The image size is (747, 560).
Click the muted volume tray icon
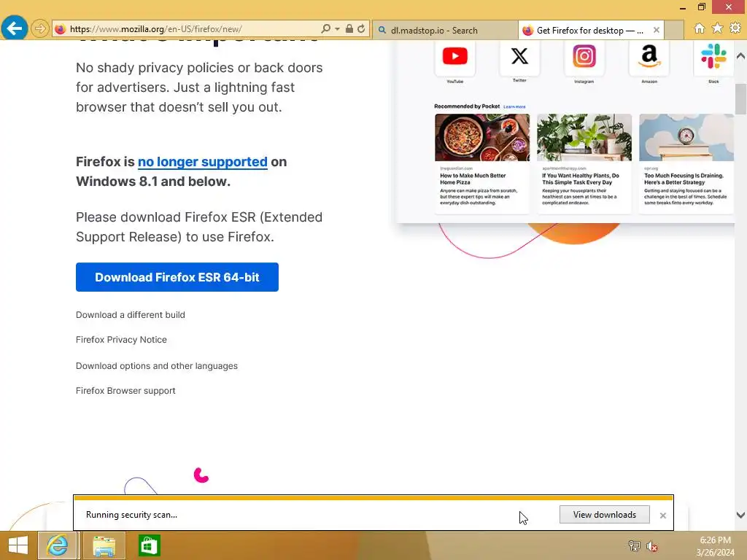651,545
